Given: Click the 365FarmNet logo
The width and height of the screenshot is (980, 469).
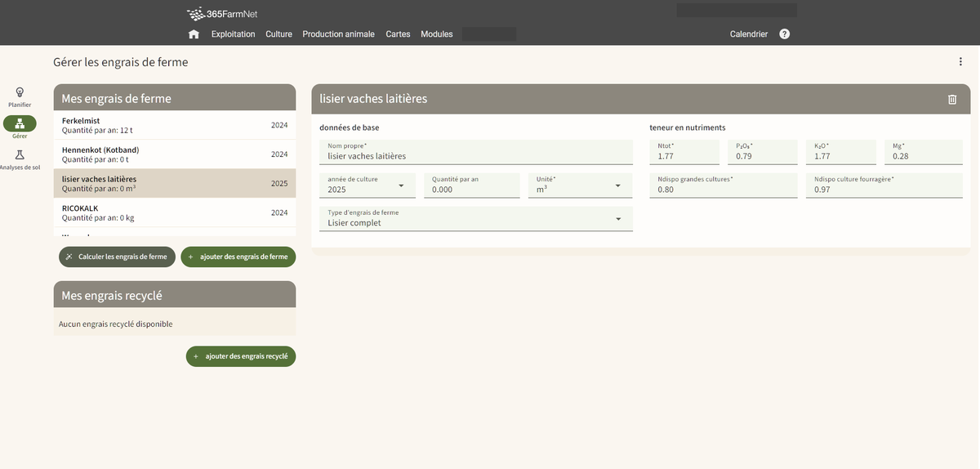Looking at the screenshot, I should tap(223, 13).
